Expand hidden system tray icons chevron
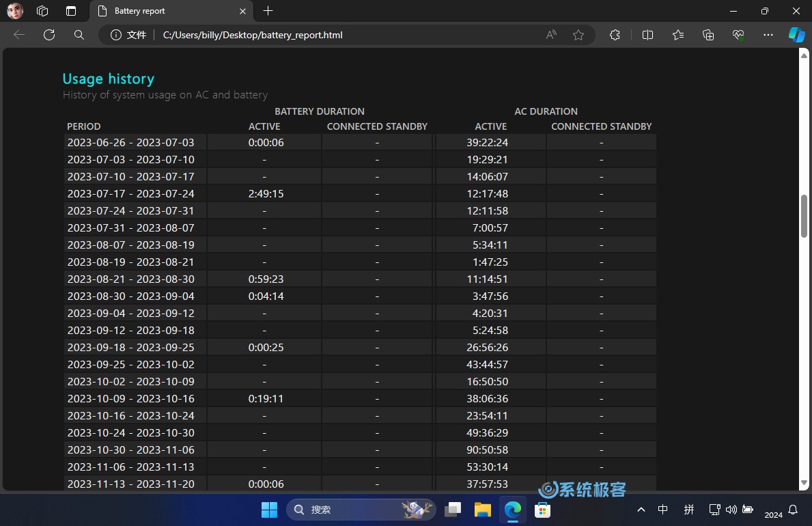Screen dimensions: 812x526 pos(641,510)
